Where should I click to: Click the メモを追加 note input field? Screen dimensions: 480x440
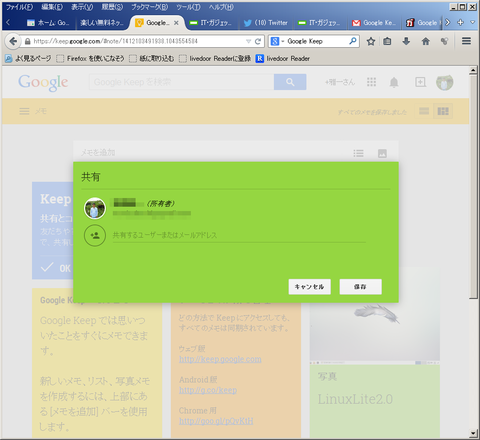point(213,153)
